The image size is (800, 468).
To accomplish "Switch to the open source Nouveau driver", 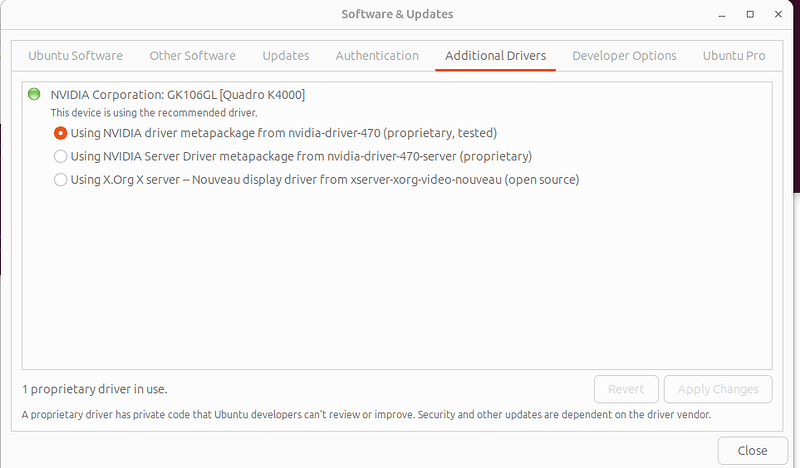I will click(x=61, y=180).
